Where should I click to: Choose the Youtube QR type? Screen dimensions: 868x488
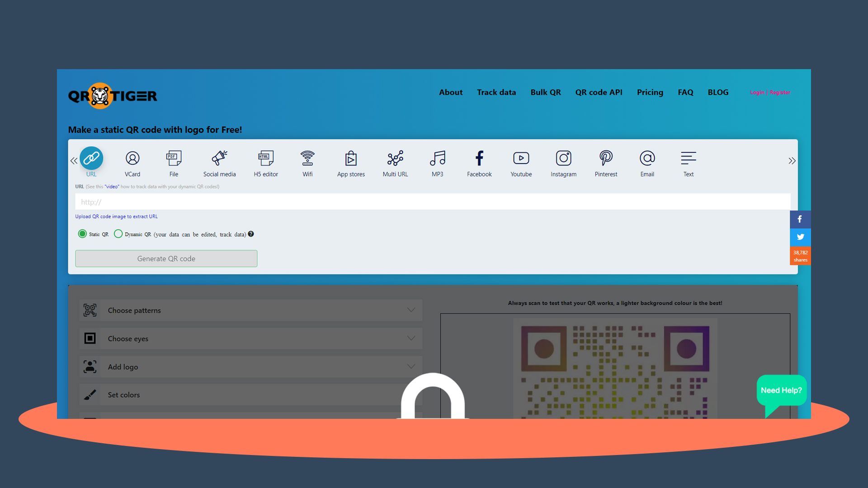[x=521, y=158]
